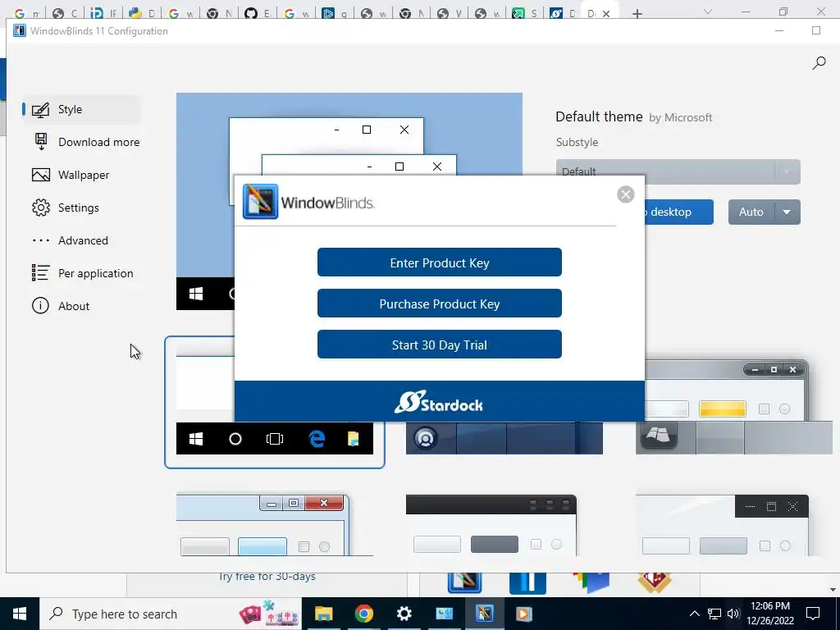The image size is (840, 630).
Task: Click the search magnifier icon
Action: (x=819, y=63)
